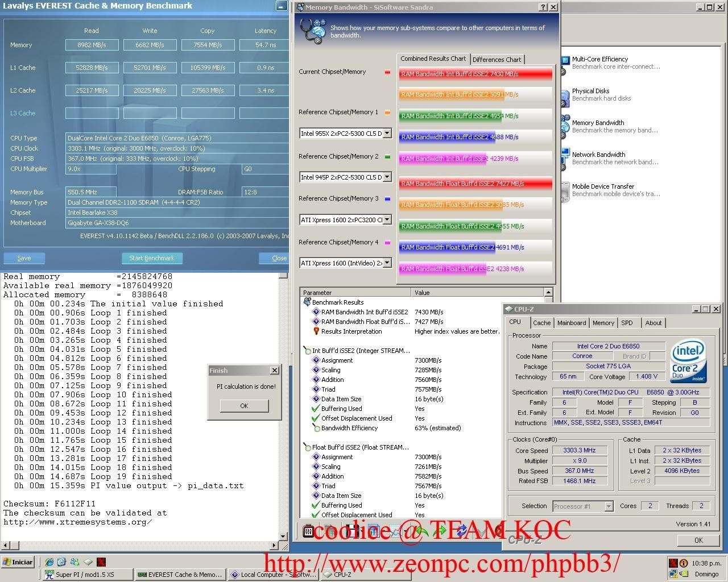Click the Value column header in Sandra results
The image size is (728, 582).
pyautogui.click(x=477, y=293)
